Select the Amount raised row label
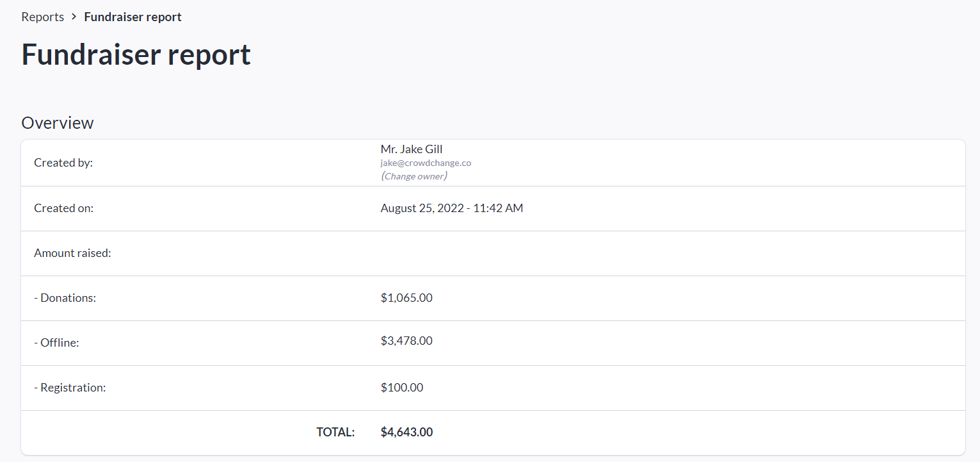Viewport: 980px width, 462px height. tap(72, 253)
